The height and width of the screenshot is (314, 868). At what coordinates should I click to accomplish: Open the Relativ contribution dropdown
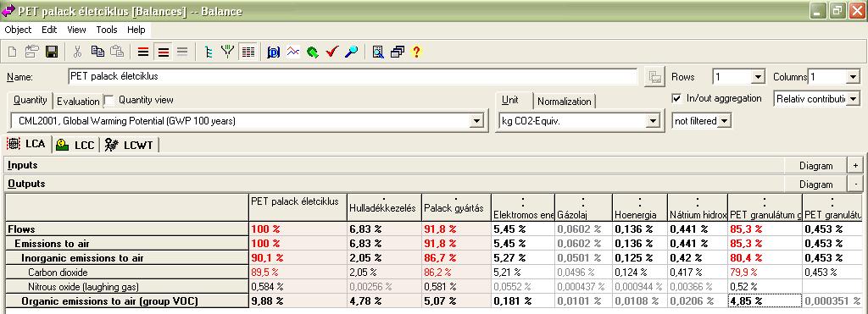click(854, 99)
